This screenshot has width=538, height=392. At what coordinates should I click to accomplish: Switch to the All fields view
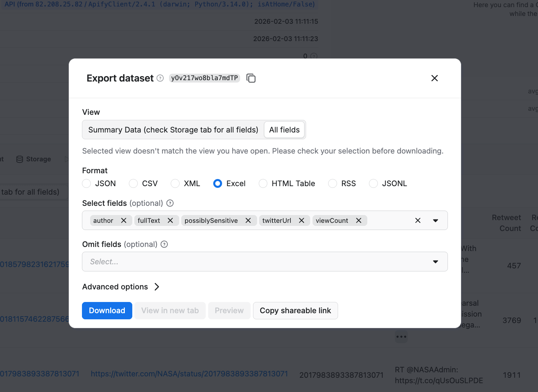(x=284, y=130)
